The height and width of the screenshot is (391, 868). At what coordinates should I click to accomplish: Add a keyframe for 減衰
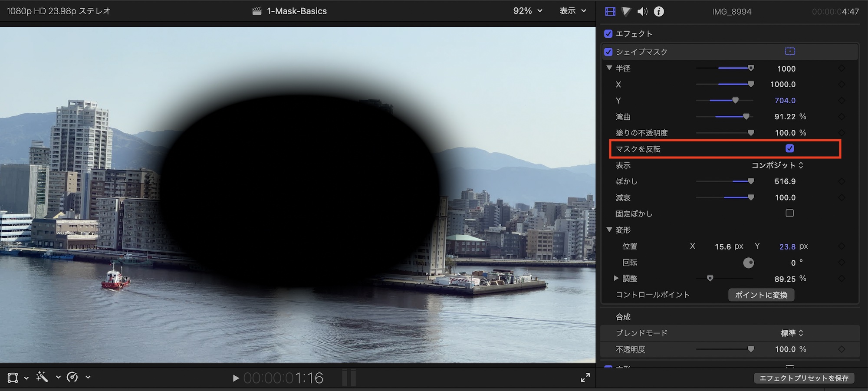(842, 197)
